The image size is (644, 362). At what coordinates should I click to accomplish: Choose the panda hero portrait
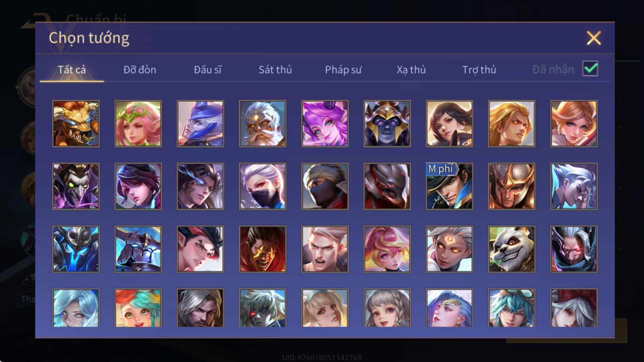(x=512, y=249)
